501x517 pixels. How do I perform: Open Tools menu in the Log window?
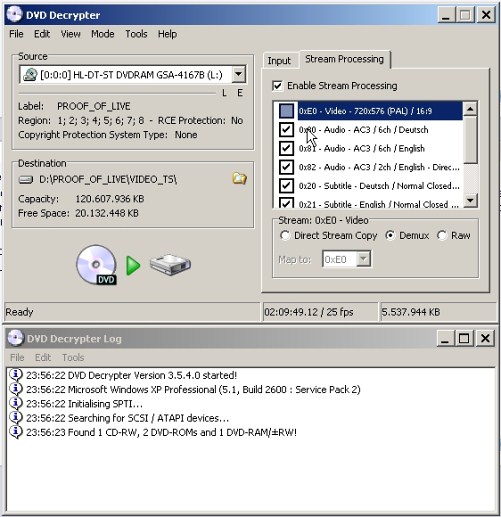[x=73, y=357]
